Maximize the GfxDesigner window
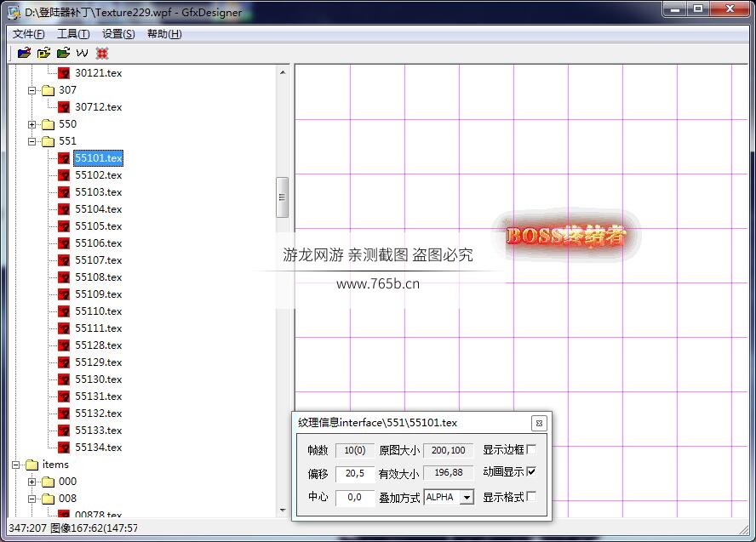This screenshot has height=542, width=756. pos(698,9)
